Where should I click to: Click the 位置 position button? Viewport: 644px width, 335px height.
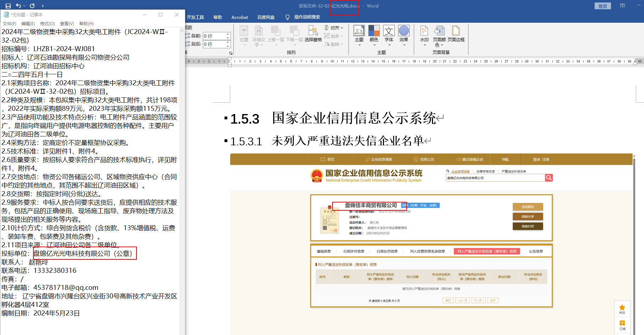click(x=244, y=36)
